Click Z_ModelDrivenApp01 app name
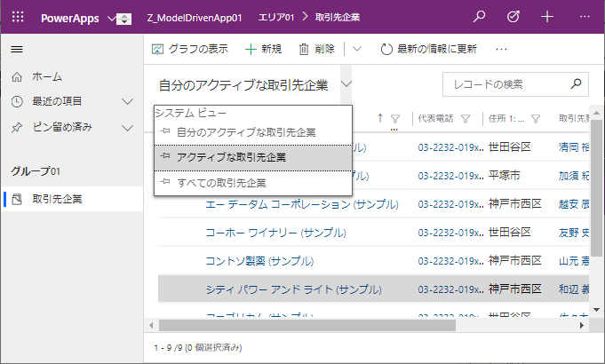The image size is (605, 364). click(x=195, y=18)
